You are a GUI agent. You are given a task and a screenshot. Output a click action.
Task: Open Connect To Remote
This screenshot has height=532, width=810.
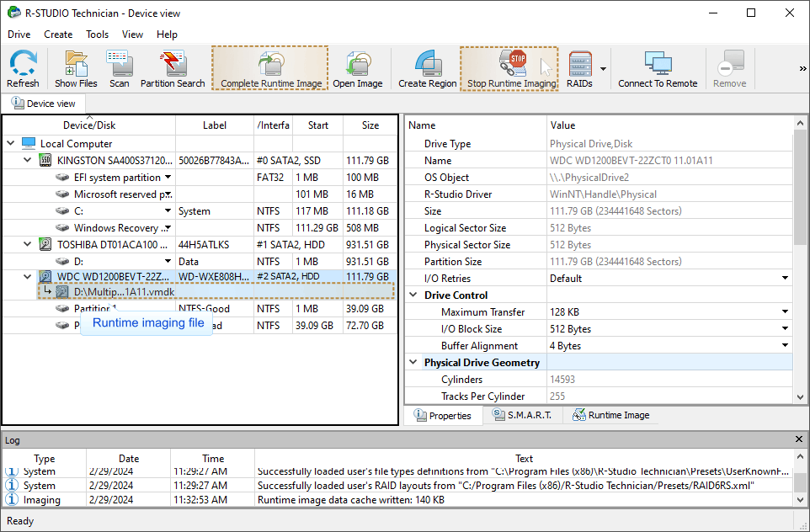click(658, 69)
